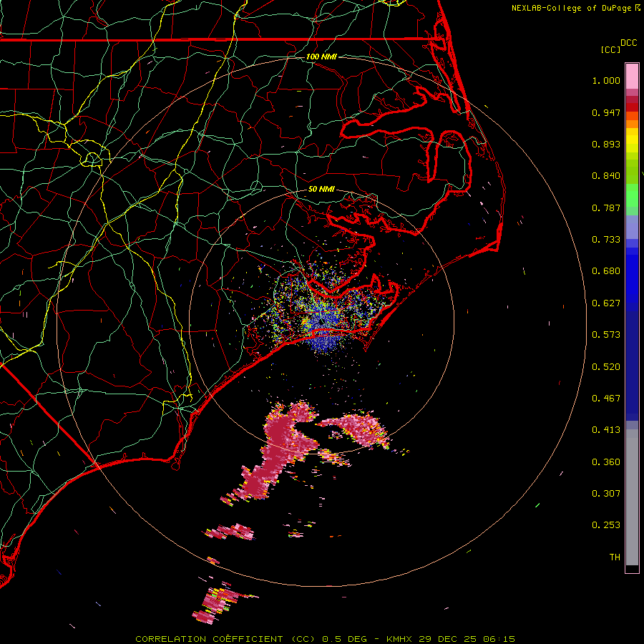Pick the gray low-value color band
The height and width of the screenshot is (644, 644).
(x=632, y=497)
